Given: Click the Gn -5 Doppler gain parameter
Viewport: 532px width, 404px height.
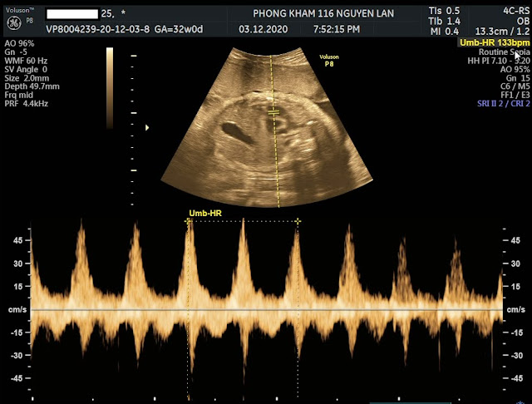Looking at the screenshot, I should [x=16, y=52].
